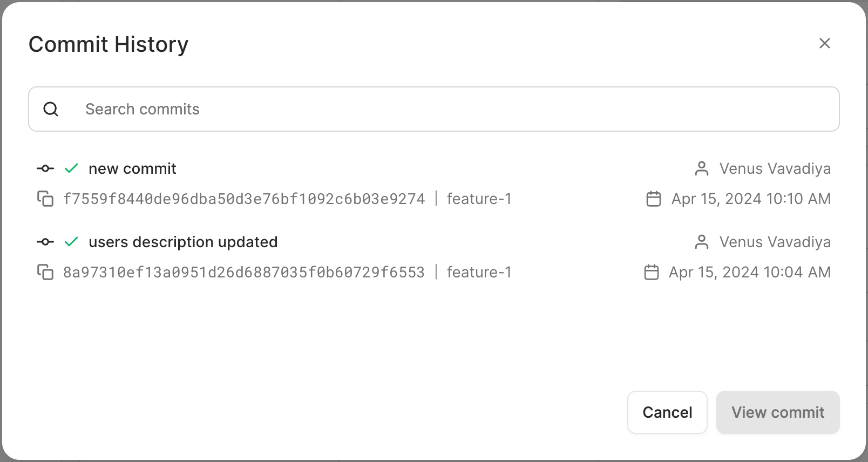The width and height of the screenshot is (868, 462).
Task: Click the author icon on the first commit
Action: pyautogui.click(x=702, y=169)
